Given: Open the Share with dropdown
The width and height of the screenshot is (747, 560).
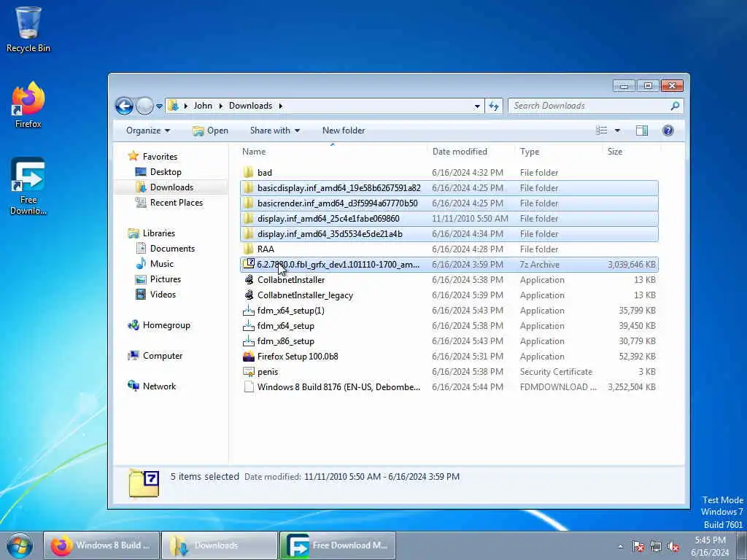Looking at the screenshot, I should tap(275, 131).
